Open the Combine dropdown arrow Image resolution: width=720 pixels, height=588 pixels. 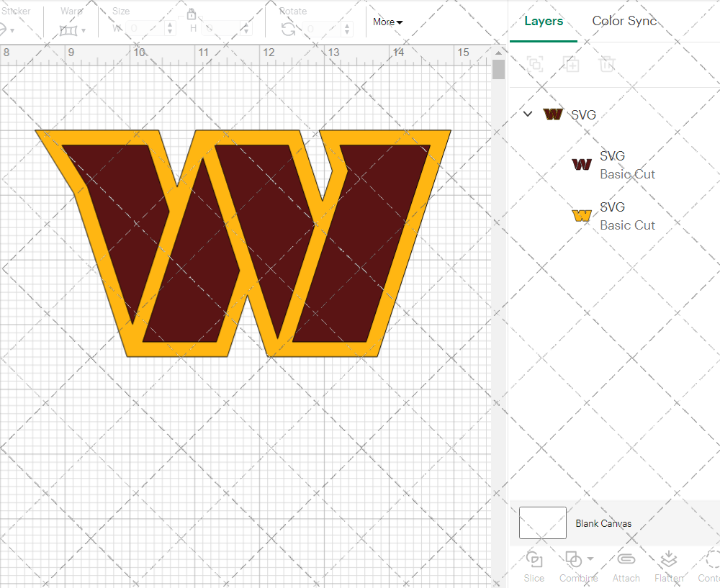pyautogui.click(x=590, y=558)
